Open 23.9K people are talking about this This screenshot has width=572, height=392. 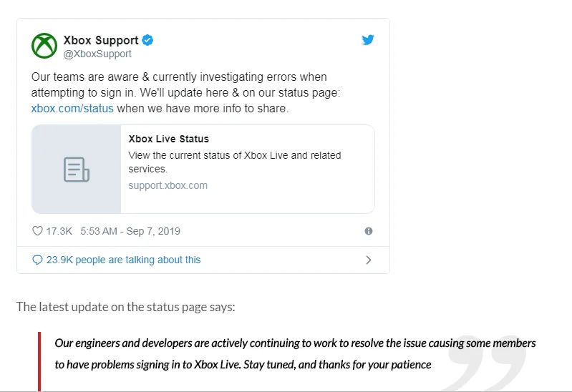(x=123, y=260)
